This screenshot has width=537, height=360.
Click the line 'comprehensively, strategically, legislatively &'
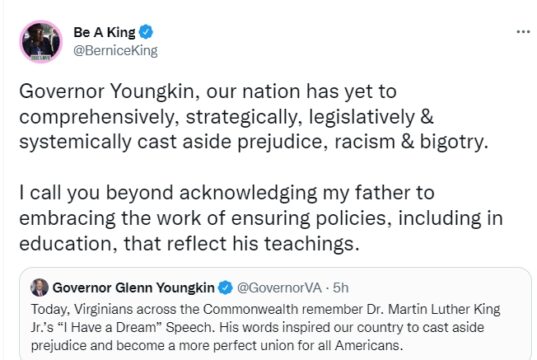(x=226, y=117)
